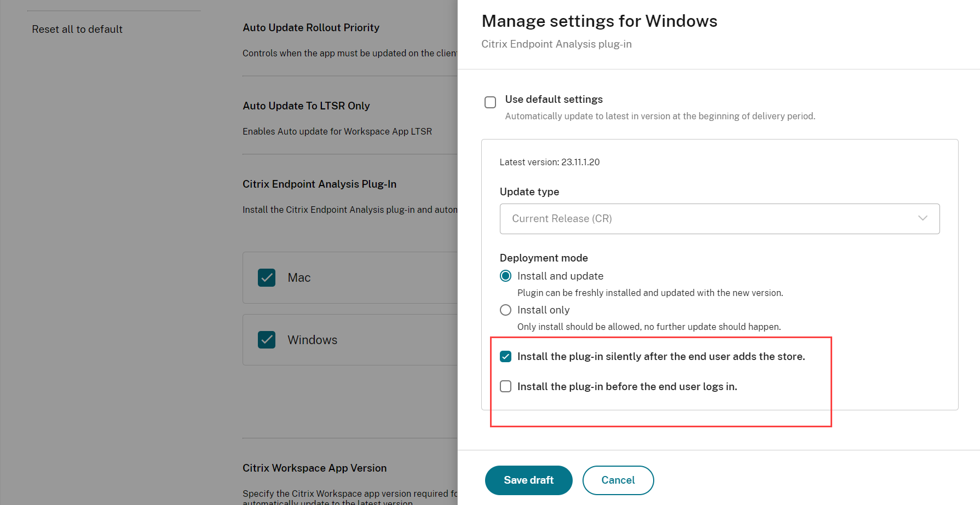
Task: Click the Mac platform label
Action: (299, 278)
